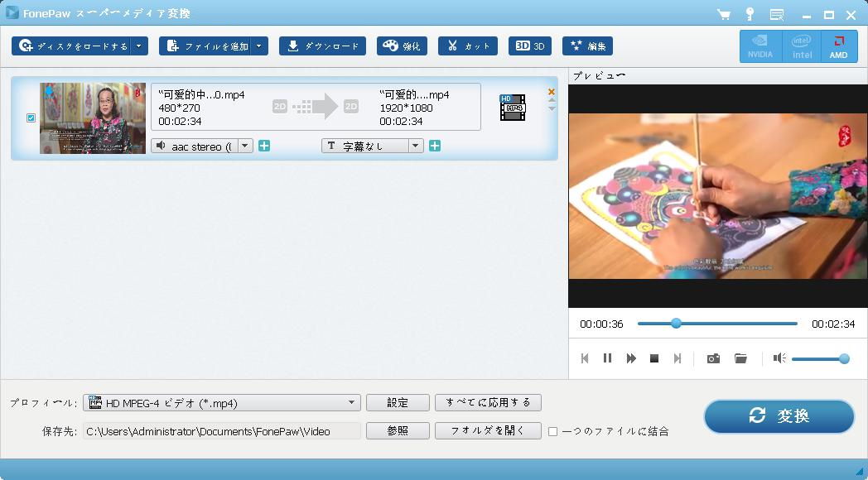Click the Load Disc (ディスクをロードする) button
This screenshot has width=868, height=480.
point(73,46)
